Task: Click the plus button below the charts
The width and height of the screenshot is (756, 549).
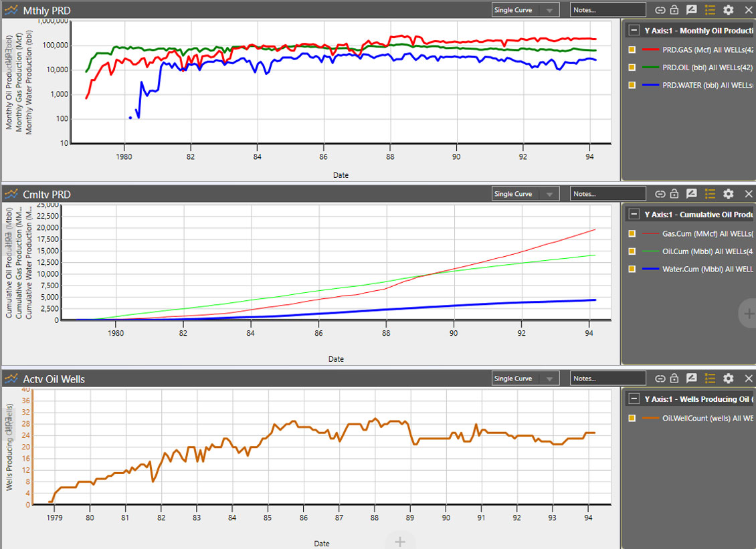Action: 399,541
